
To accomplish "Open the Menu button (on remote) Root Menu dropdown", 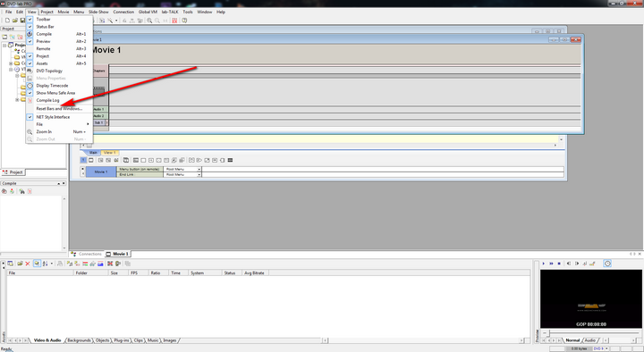I will click(x=199, y=169).
